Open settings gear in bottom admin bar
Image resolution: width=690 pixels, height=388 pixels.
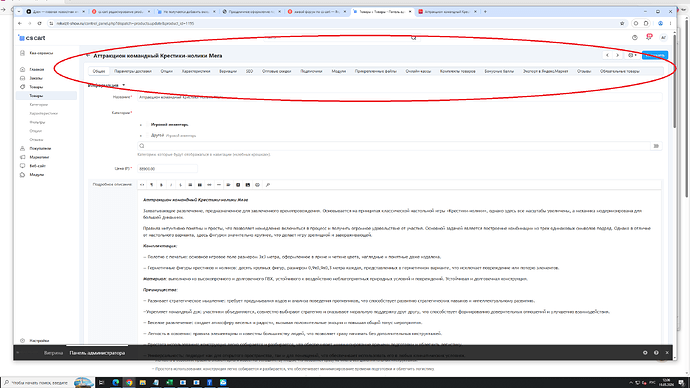[645, 353]
